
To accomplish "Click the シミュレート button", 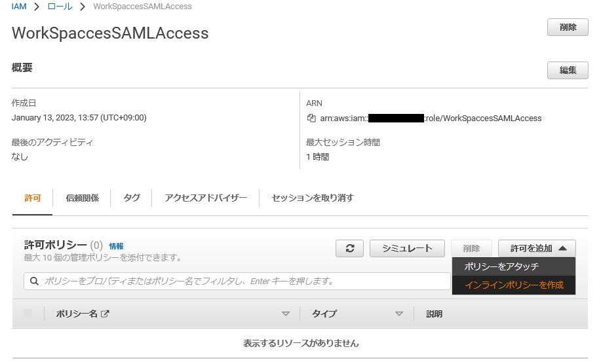I will (x=407, y=248).
